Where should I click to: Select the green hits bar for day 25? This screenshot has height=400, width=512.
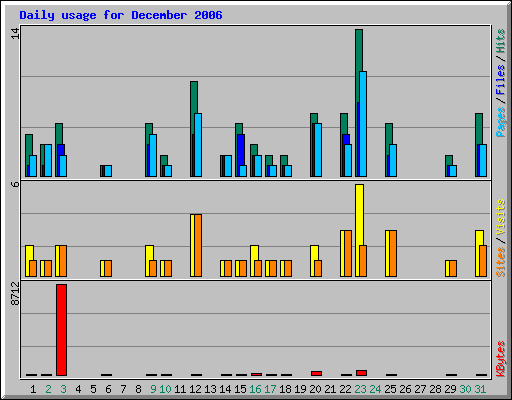click(x=389, y=133)
